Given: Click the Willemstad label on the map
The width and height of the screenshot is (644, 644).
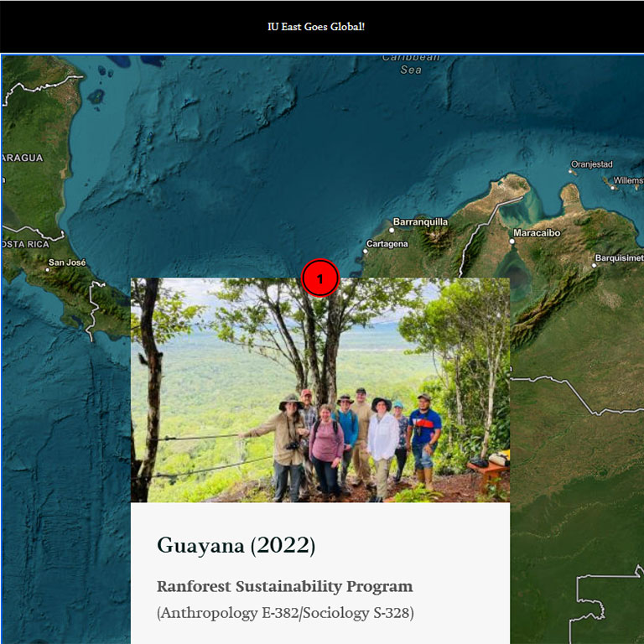Looking at the screenshot, I should 628,180.
